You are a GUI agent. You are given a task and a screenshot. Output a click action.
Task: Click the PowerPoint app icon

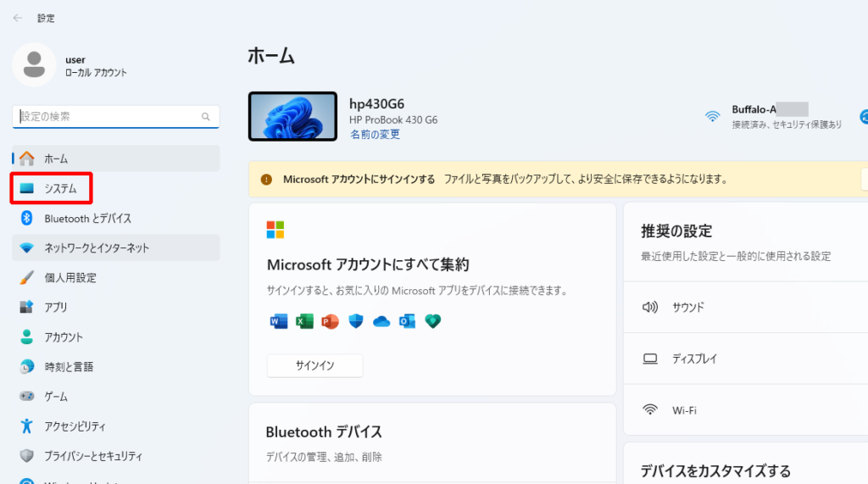[330, 321]
